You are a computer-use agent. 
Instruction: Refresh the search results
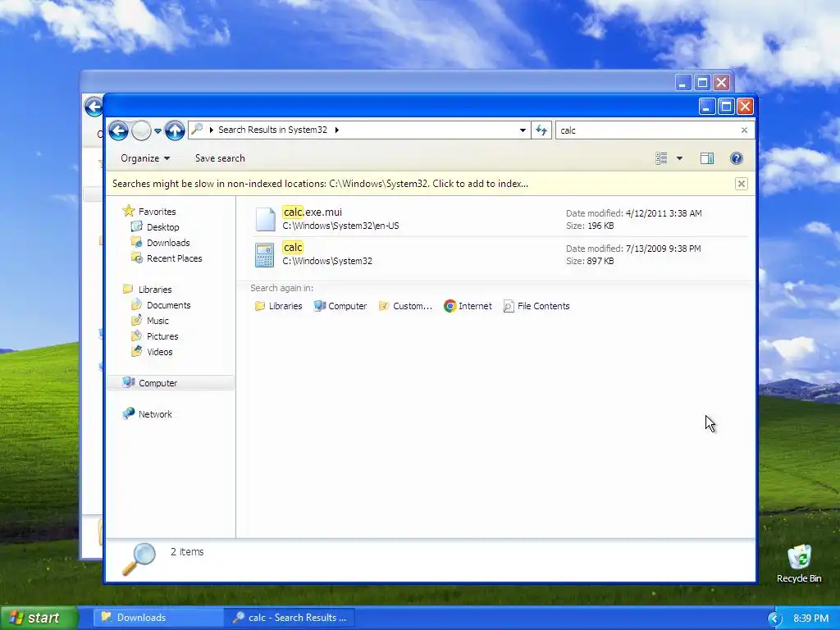[541, 130]
